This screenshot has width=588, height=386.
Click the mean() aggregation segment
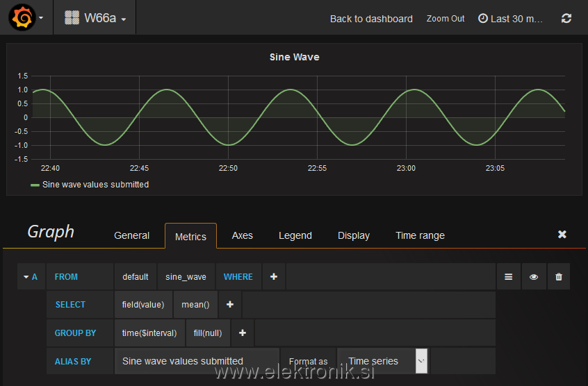pos(195,304)
